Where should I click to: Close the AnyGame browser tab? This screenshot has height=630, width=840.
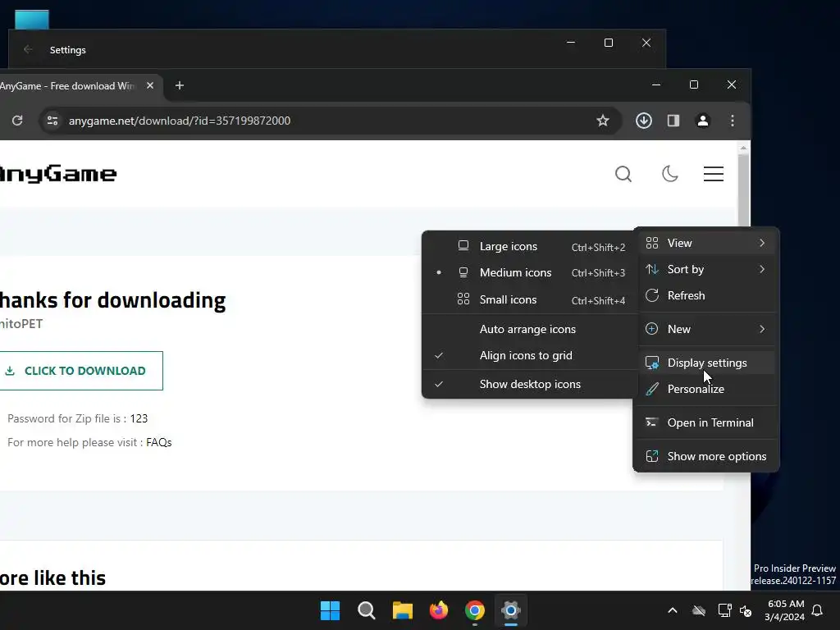[150, 85]
